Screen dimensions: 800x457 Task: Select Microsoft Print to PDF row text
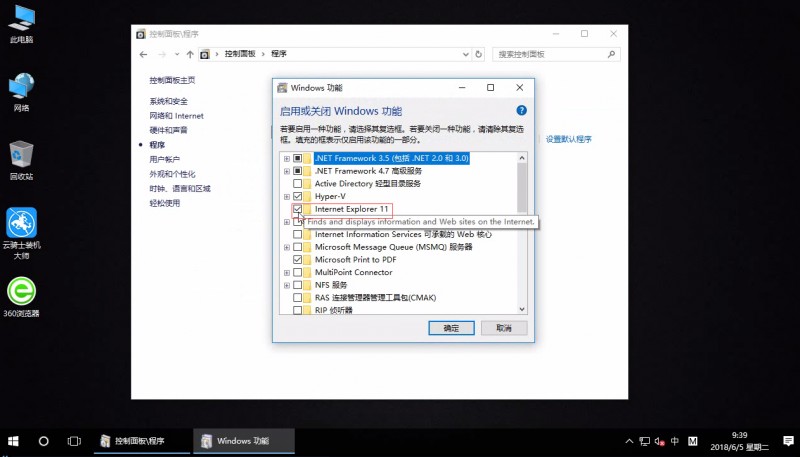tap(356, 260)
